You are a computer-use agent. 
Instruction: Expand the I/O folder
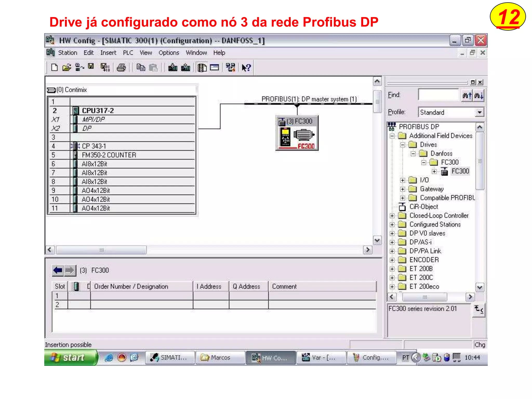403,180
